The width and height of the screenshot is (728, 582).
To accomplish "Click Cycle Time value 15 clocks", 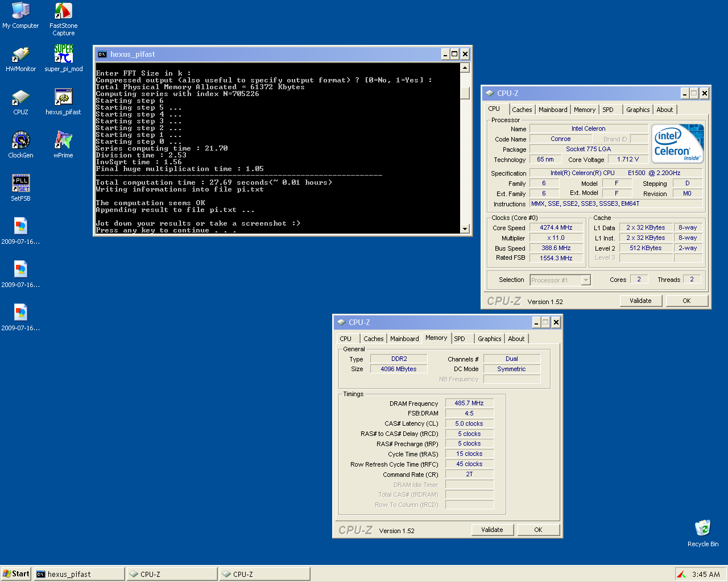I will coord(469,454).
